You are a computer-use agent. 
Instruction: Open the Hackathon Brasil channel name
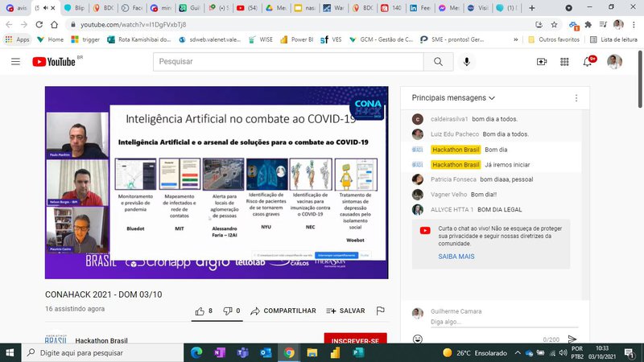click(101, 340)
